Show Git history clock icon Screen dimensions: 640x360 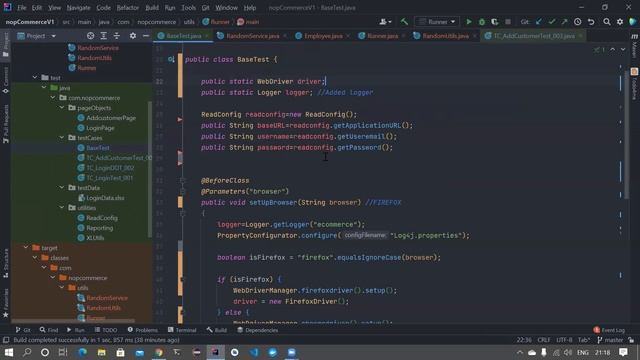578,22
